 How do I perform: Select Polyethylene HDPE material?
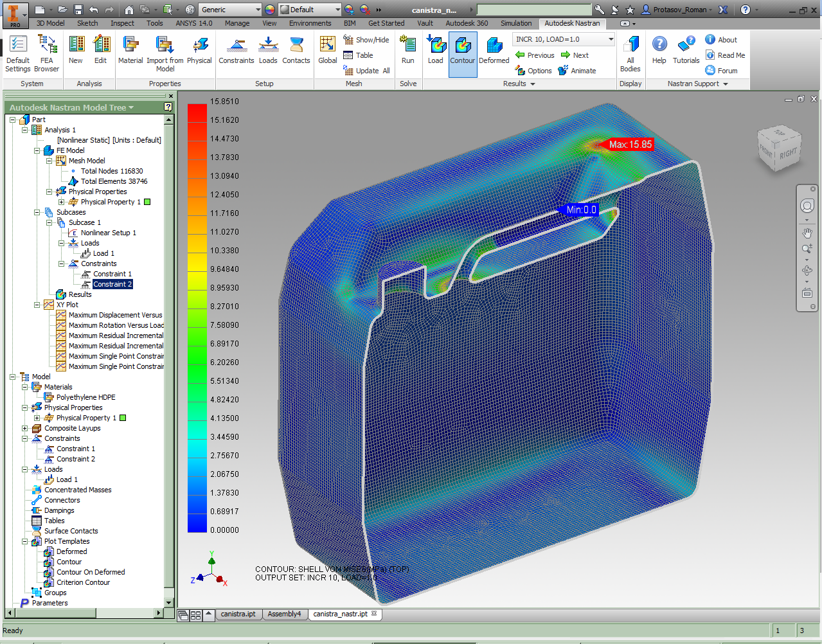click(x=86, y=397)
